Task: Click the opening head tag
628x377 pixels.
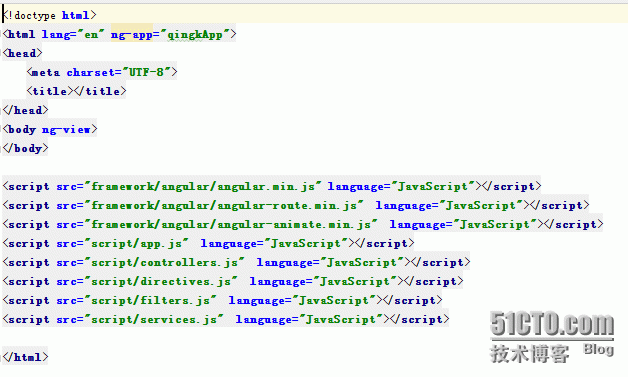Action: click(22, 53)
